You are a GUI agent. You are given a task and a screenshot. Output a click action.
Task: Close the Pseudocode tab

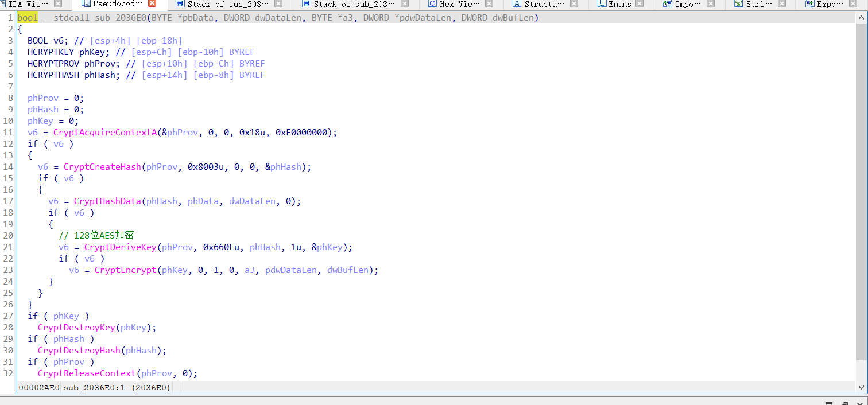click(152, 4)
